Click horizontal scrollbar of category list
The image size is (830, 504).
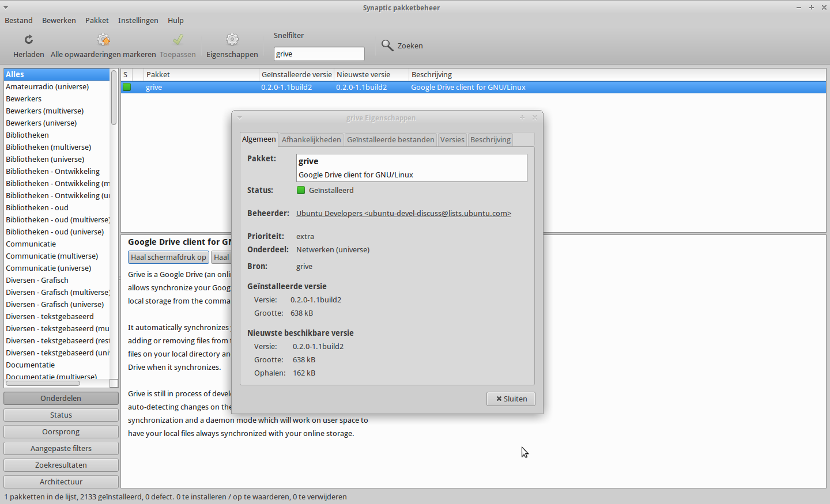click(43, 383)
